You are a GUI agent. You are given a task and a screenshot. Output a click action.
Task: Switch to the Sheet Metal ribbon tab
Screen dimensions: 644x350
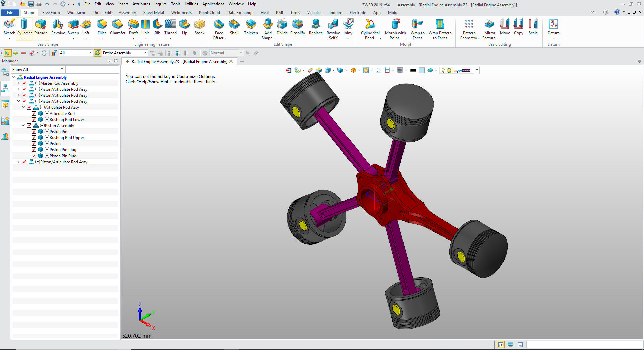click(x=153, y=13)
